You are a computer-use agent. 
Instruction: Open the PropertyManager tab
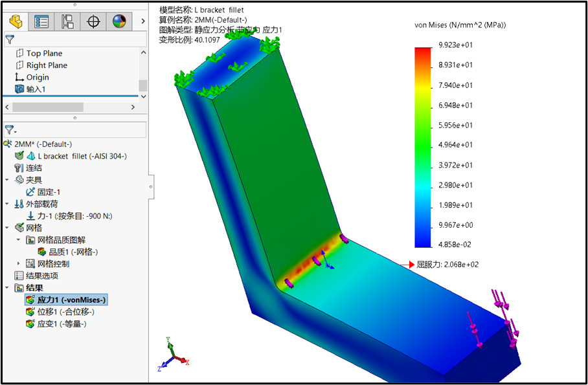pos(41,21)
